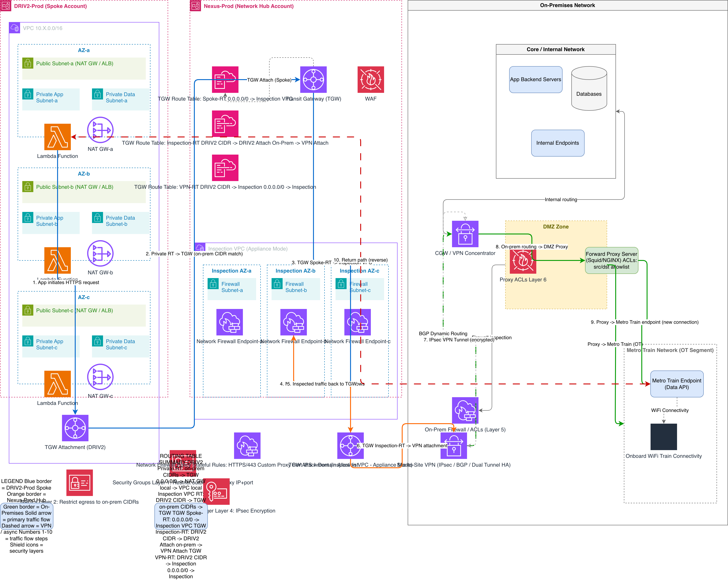The height and width of the screenshot is (580, 728).
Task: Select Network Firewall Endpoint-a icon
Action: point(230,322)
